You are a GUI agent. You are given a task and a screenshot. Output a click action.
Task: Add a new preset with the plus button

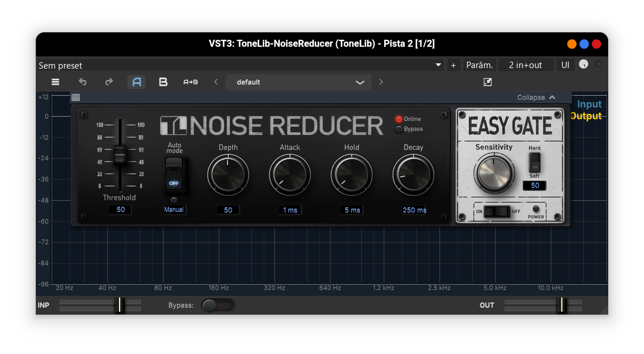pos(453,65)
